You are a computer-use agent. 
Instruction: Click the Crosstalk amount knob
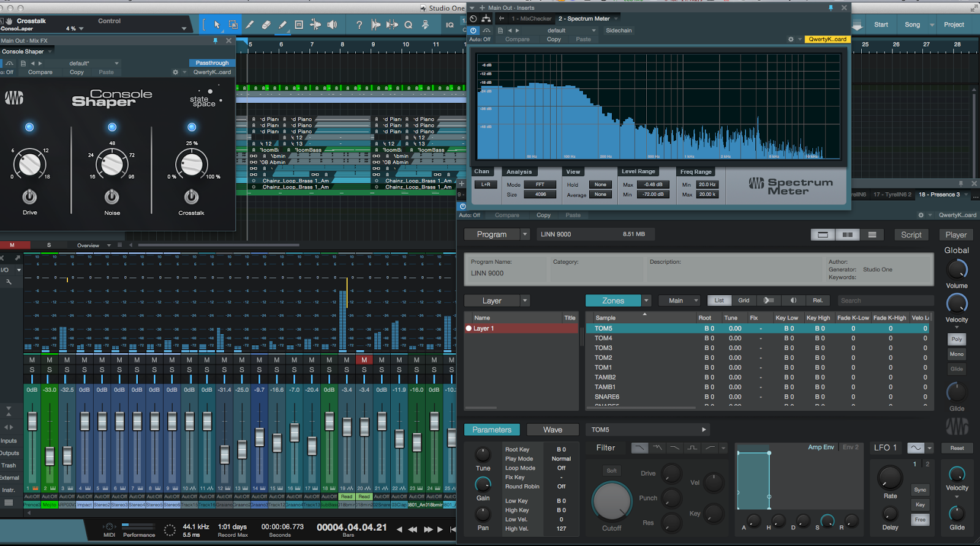tap(192, 163)
